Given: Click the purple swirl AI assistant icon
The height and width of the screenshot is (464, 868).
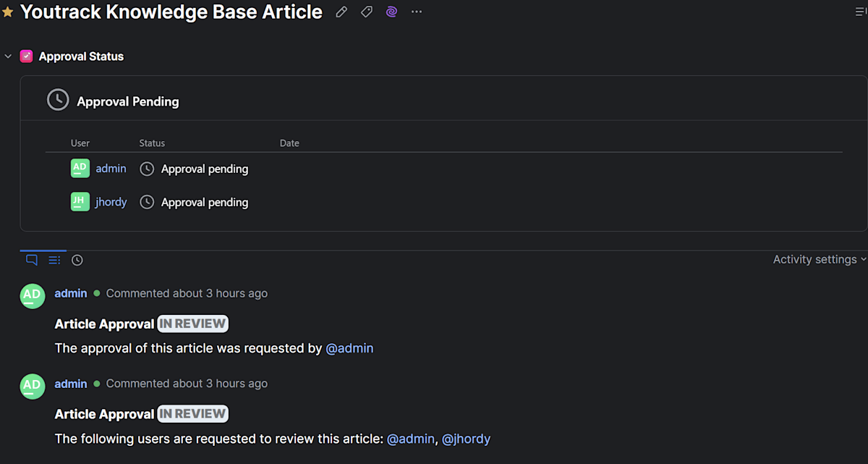Looking at the screenshot, I should tap(391, 12).
